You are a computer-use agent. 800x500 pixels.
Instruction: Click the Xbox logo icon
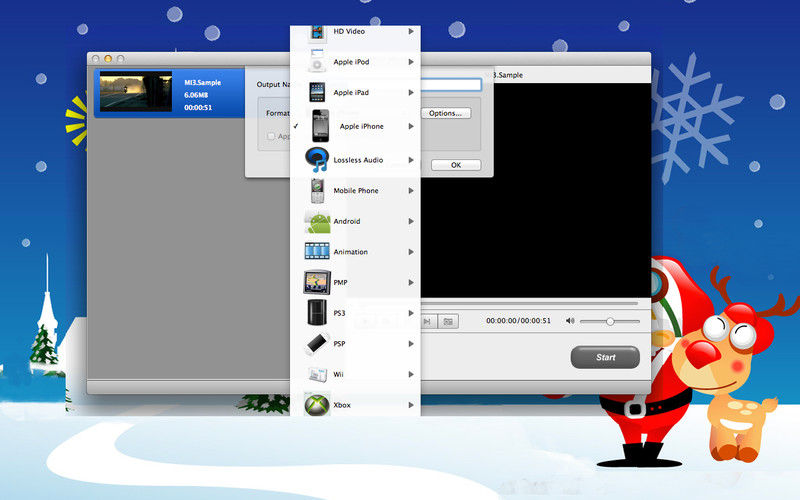pos(317,405)
